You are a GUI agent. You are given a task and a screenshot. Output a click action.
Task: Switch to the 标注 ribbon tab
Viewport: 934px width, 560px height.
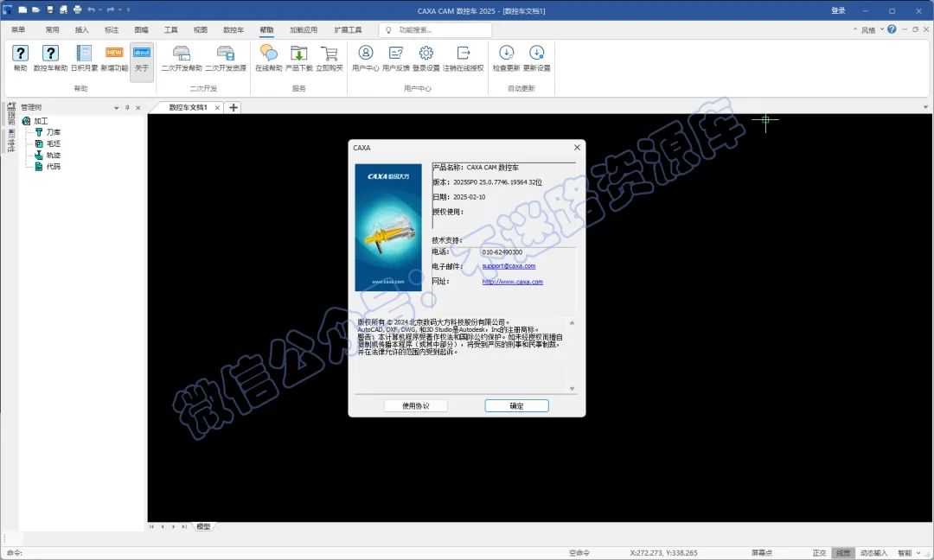[112, 29]
